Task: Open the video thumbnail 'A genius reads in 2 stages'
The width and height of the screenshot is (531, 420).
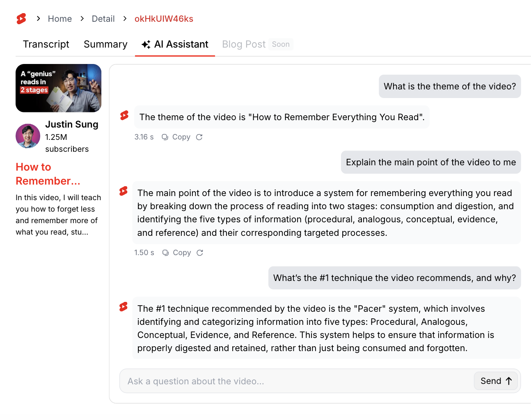Action: click(58, 88)
